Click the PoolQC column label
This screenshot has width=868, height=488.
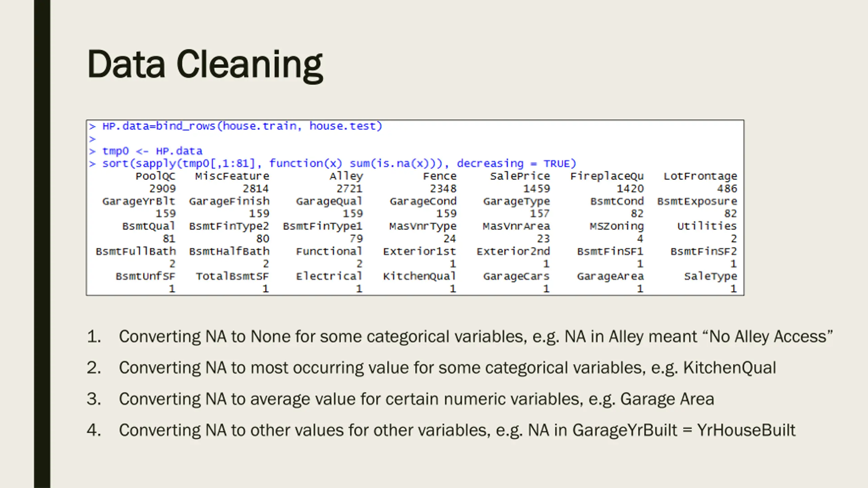pyautogui.click(x=156, y=176)
